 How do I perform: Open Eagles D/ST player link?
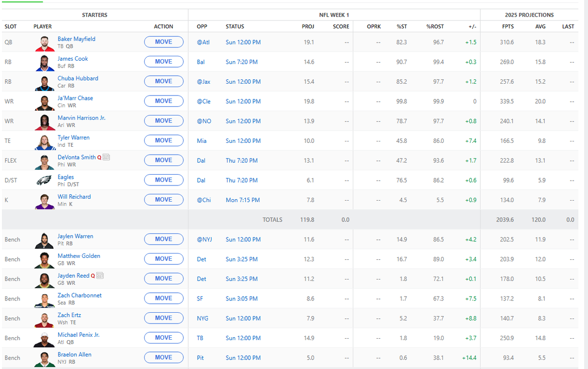tap(66, 177)
